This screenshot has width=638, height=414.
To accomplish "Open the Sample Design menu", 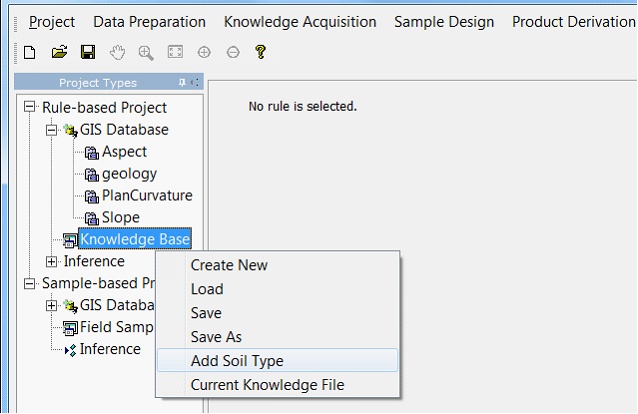I will 444,22.
